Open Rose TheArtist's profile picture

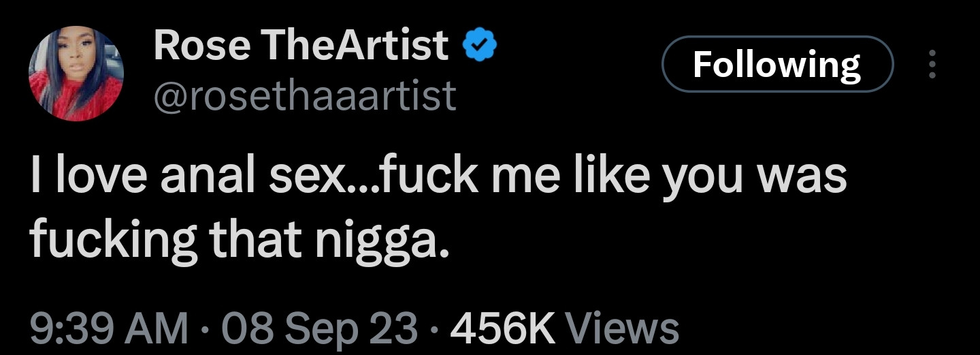coord(76,74)
